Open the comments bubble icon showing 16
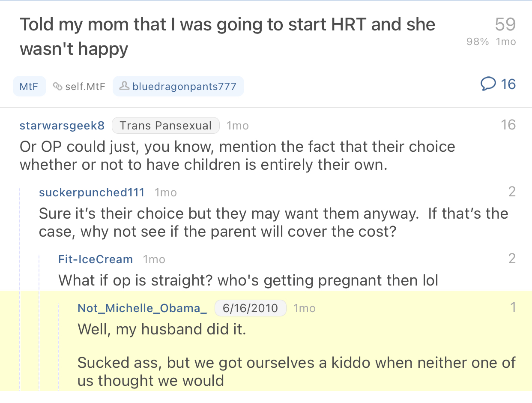Viewport: 532px width, 403px height. 487,84
